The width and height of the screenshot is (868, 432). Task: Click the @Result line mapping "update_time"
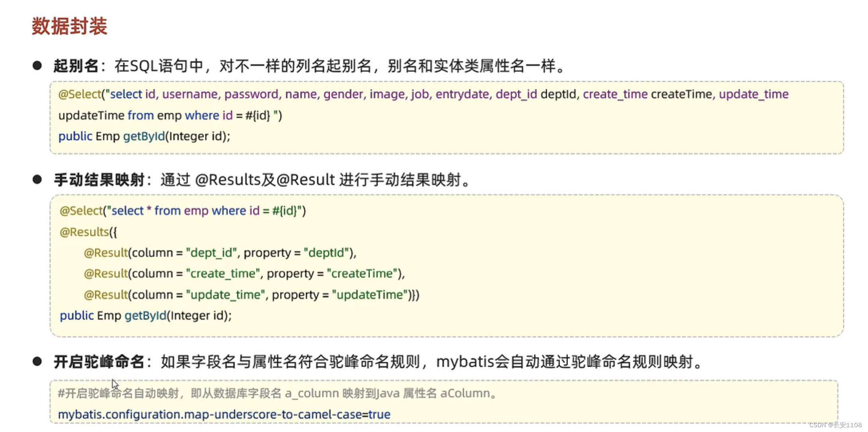coord(251,295)
